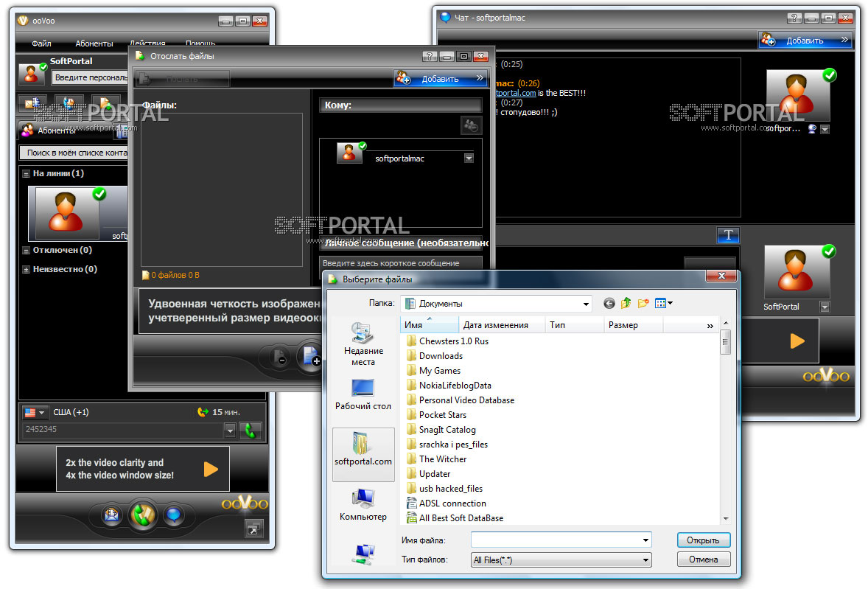The height and width of the screenshot is (589, 868).
Task: Go back in the file dialog
Action: pos(609,304)
